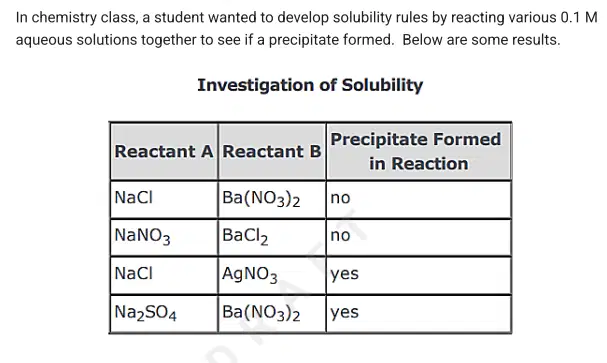Select the BaCl2 cell
Viewport: 607px width, 363px height.
click(x=272, y=237)
